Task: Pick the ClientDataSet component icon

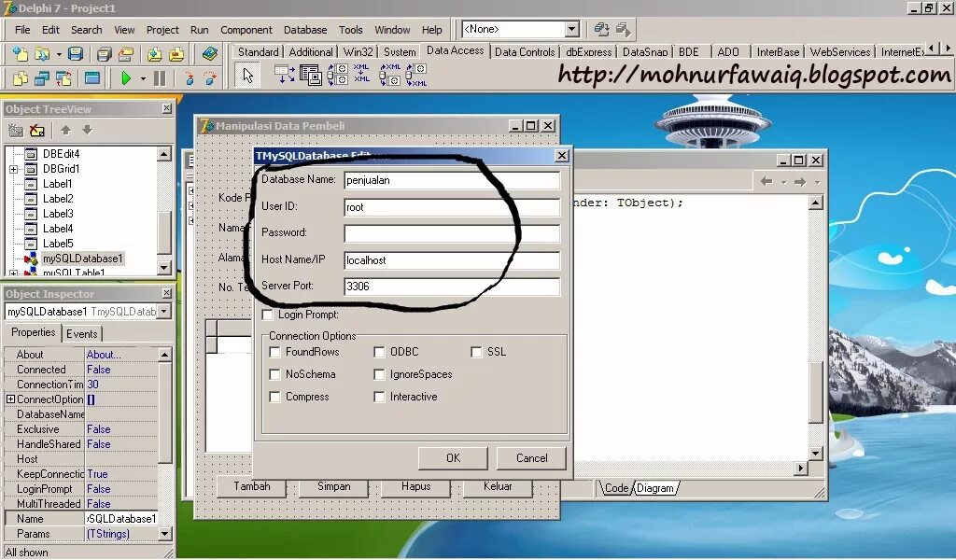Action: click(310, 75)
